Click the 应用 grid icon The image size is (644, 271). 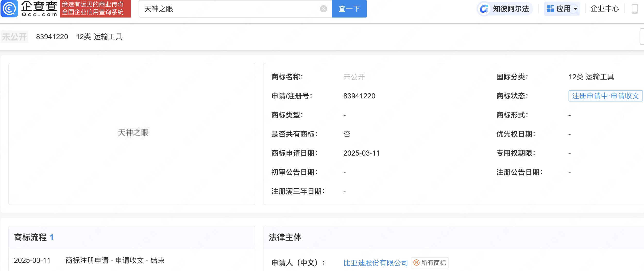point(551,9)
